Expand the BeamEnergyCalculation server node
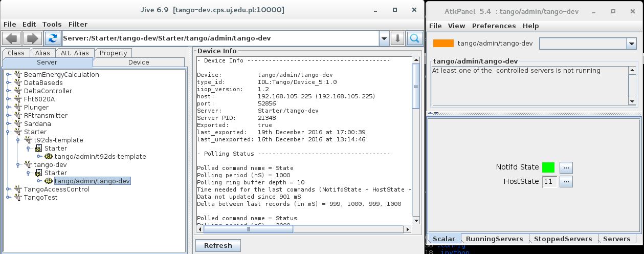Screen dimensions: 644x254 click(x=9, y=75)
